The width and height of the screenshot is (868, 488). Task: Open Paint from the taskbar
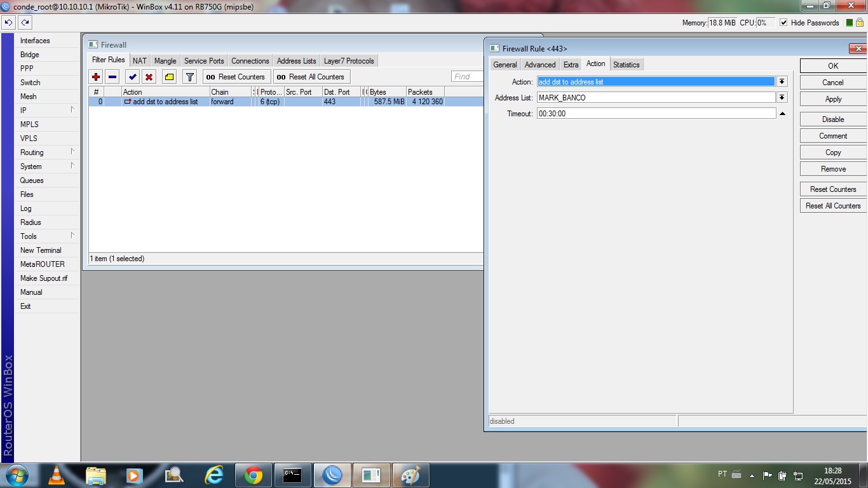[x=411, y=475]
